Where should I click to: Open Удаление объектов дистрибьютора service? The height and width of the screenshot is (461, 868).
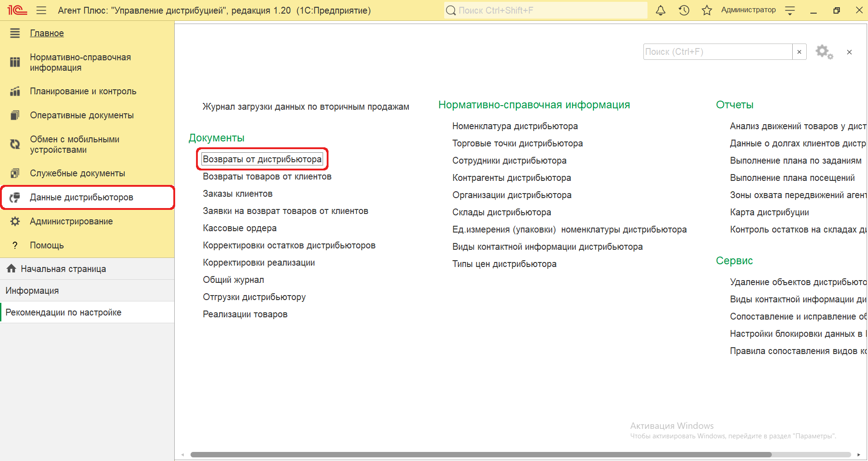[x=798, y=282]
